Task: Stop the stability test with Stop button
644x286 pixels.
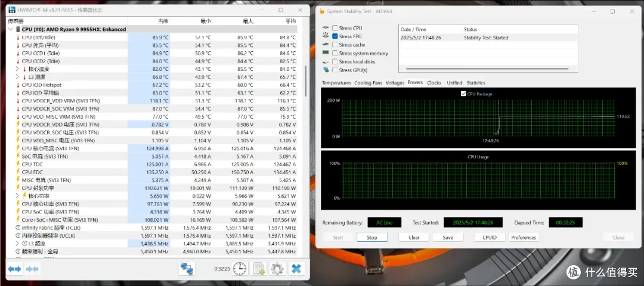Action: click(371, 237)
